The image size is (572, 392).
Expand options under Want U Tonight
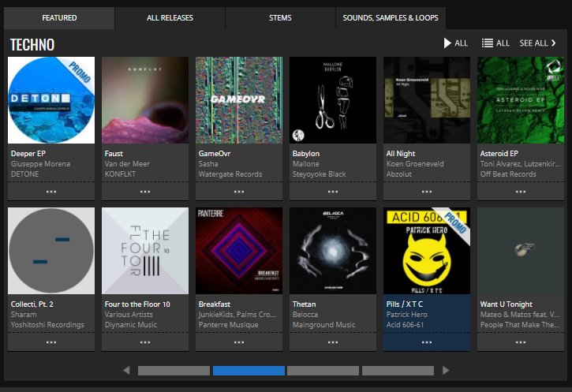coord(521,342)
